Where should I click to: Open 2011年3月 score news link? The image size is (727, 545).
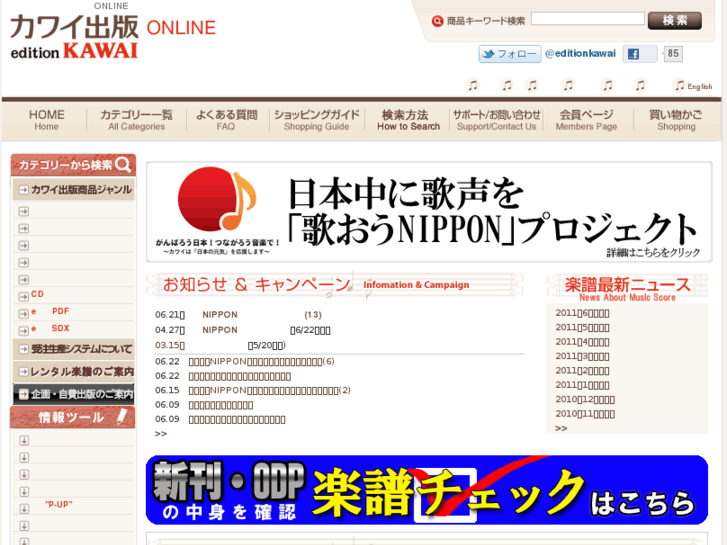pyautogui.click(x=582, y=357)
